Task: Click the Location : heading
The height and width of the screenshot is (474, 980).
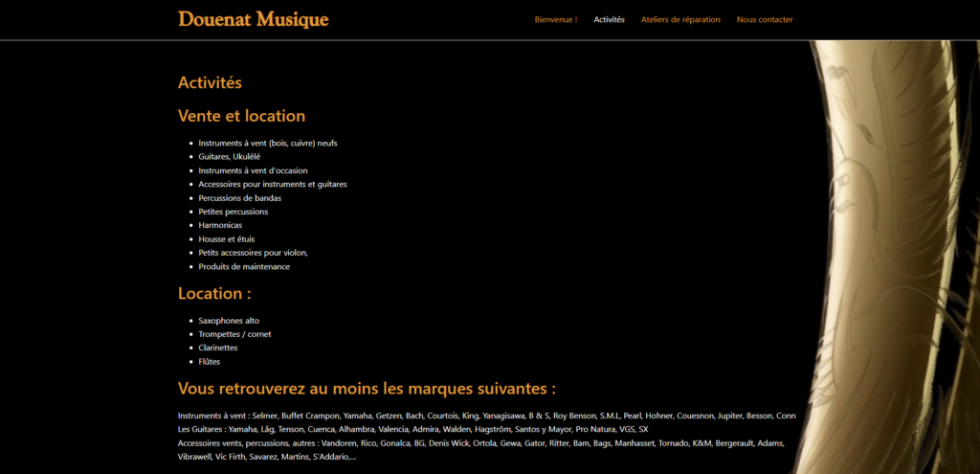Action: coord(214,293)
